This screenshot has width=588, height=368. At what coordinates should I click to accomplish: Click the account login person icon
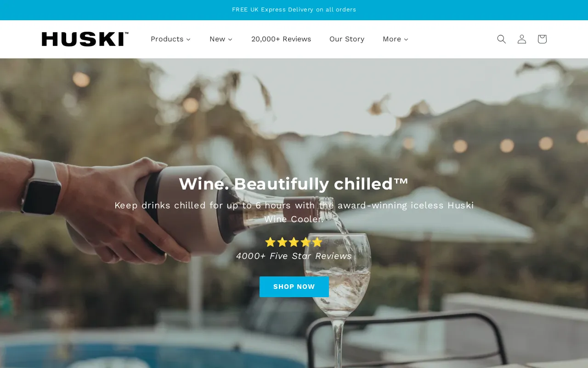point(521,39)
